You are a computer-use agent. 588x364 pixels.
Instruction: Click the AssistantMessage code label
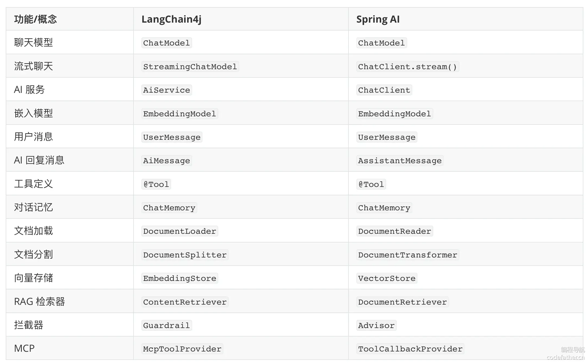click(400, 160)
